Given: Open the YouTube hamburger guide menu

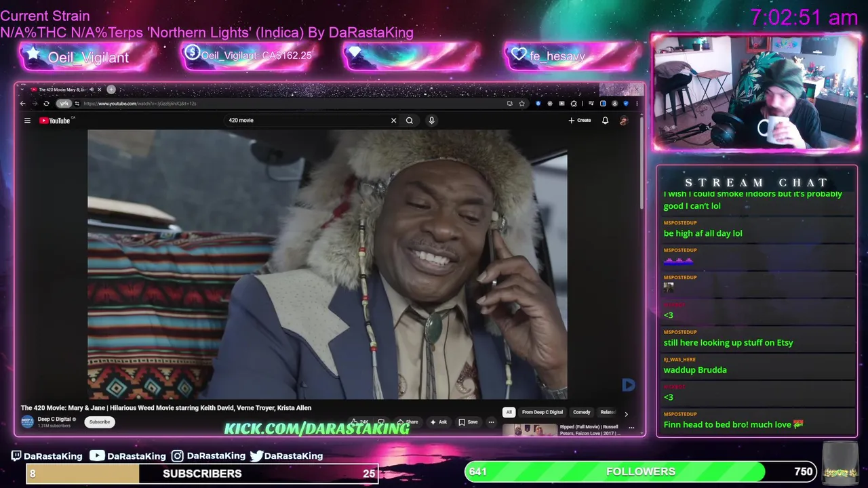Looking at the screenshot, I should point(27,121).
